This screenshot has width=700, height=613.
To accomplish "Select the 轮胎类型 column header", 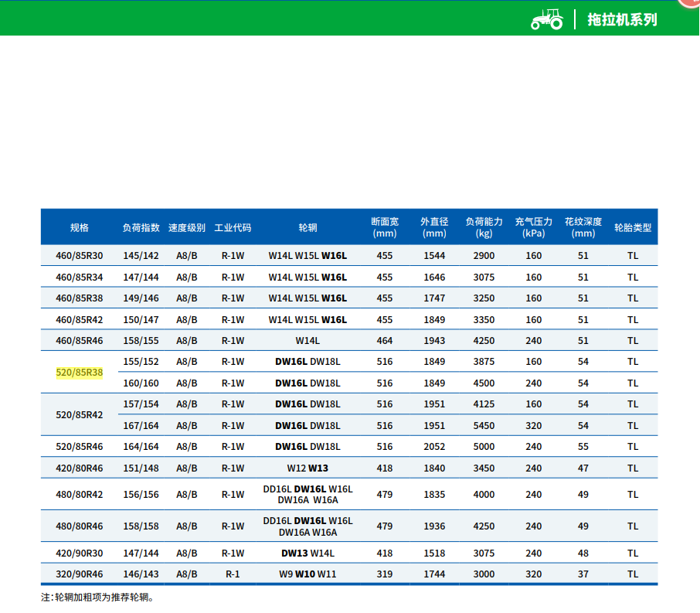I will (x=633, y=227).
